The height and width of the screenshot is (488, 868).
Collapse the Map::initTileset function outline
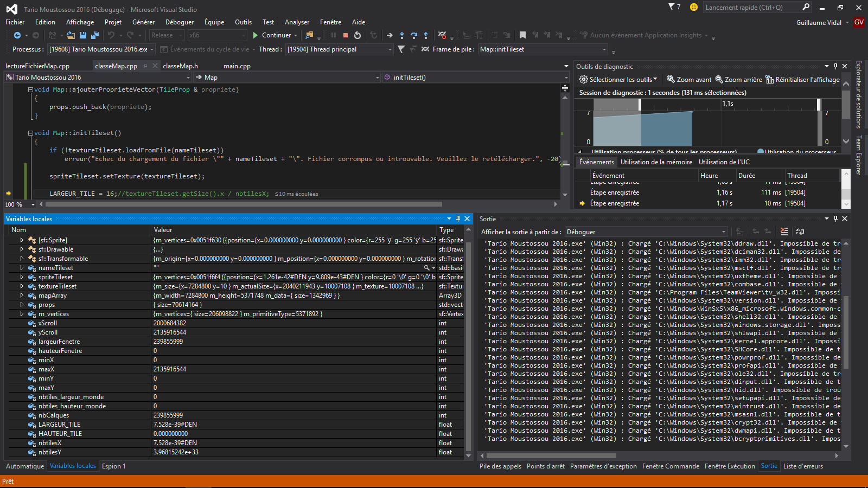click(x=30, y=133)
